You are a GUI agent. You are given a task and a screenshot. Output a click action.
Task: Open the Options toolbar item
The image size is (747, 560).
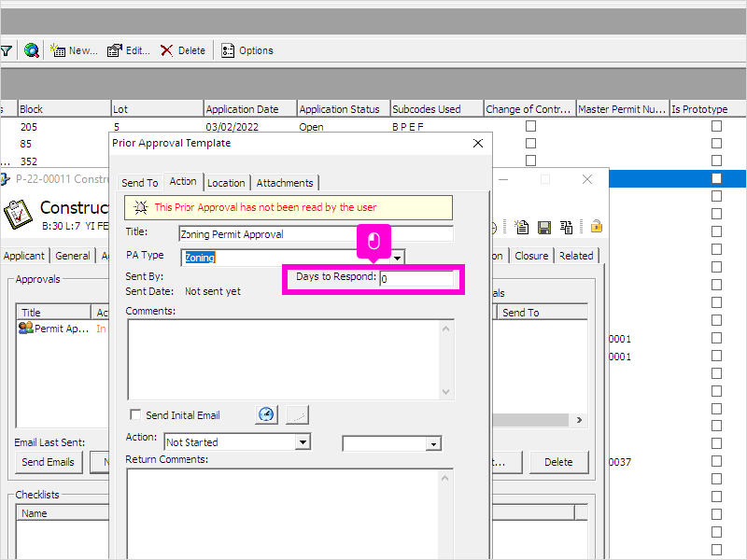click(x=247, y=50)
